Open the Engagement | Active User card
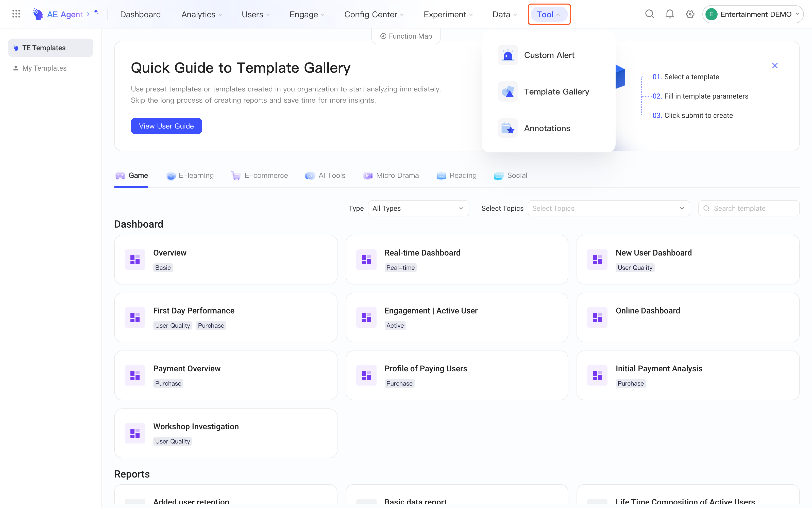Image resolution: width=812 pixels, height=508 pixels. pos(457,317)
